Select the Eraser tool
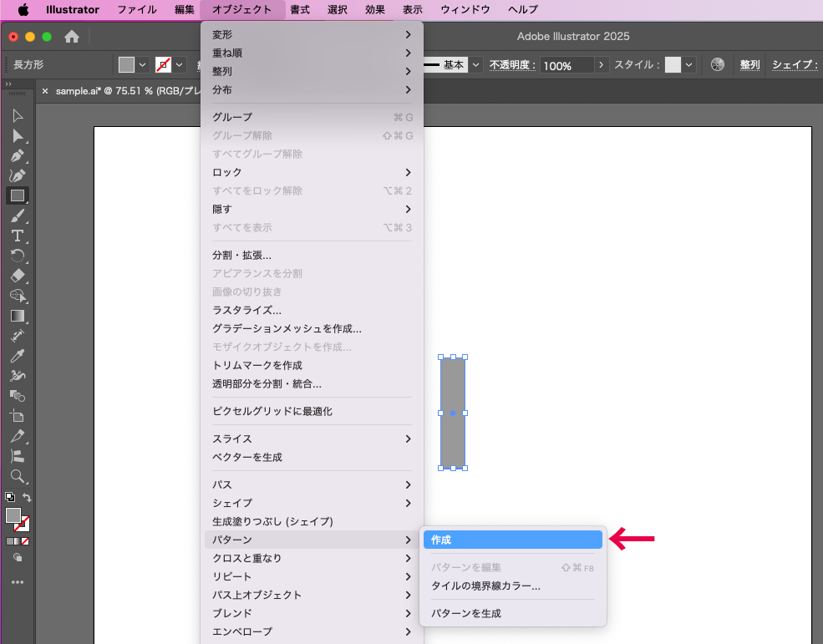This screenshot has width=823, height=644. [18, 276]
